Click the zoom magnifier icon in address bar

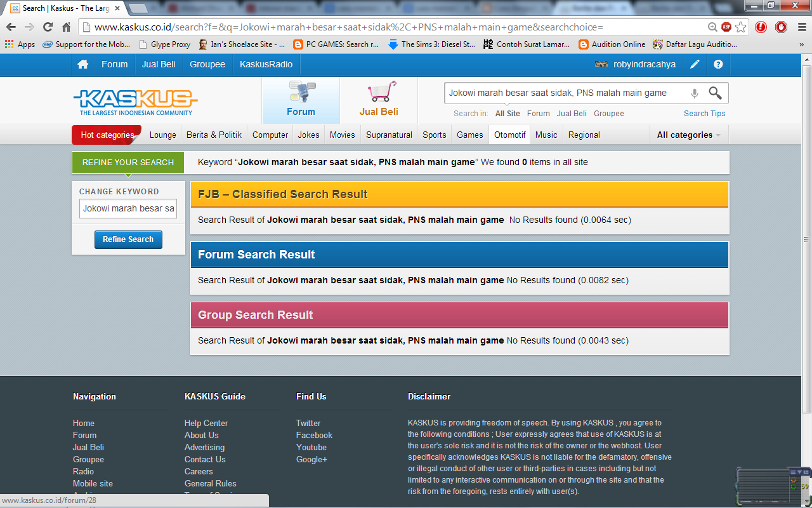point(713,27)
